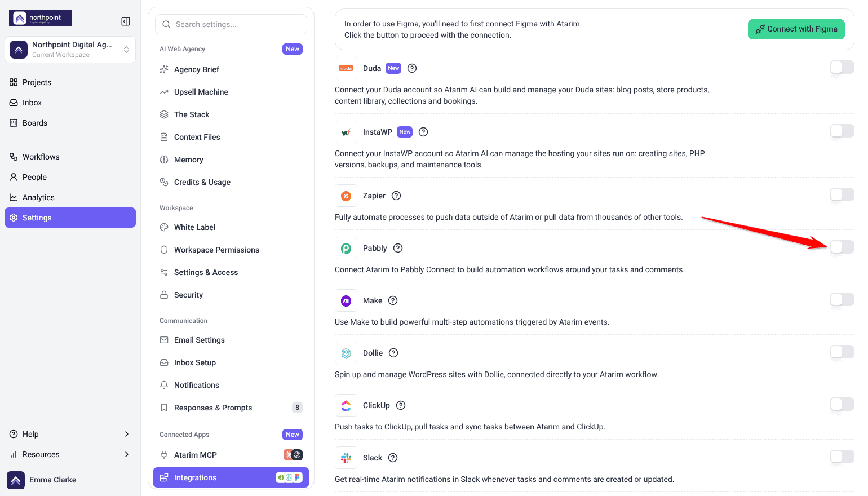The height and width of the screenshot is (496, 868).
Task: Enable the ClickUp integration toggle
Action: 842,404
